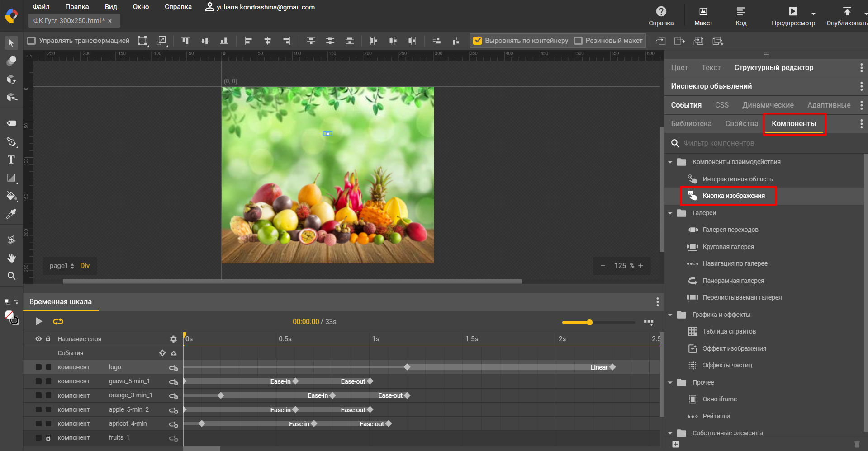Click the logo layer animation repeat icon

[173, 368]
